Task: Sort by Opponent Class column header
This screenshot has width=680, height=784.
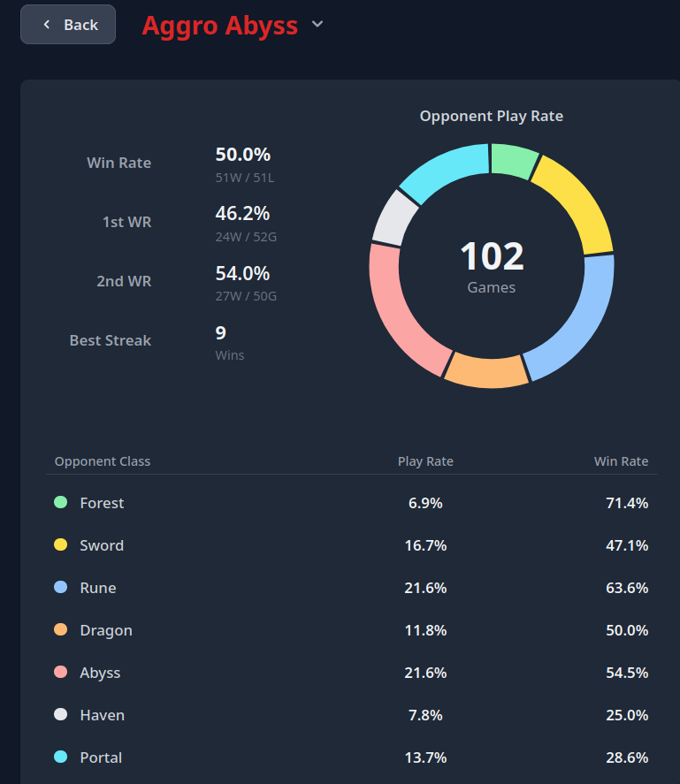Action: point(102,461)
